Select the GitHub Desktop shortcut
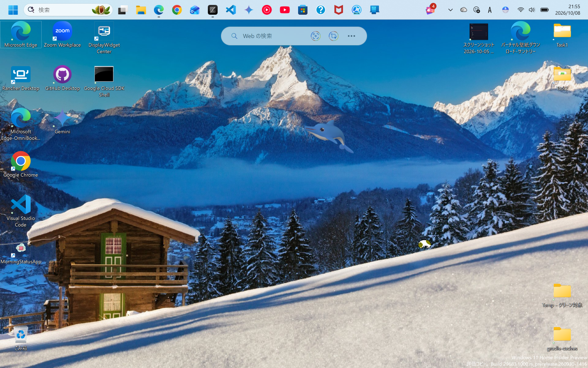The image size is (588, 368). (x=62, y=78)
